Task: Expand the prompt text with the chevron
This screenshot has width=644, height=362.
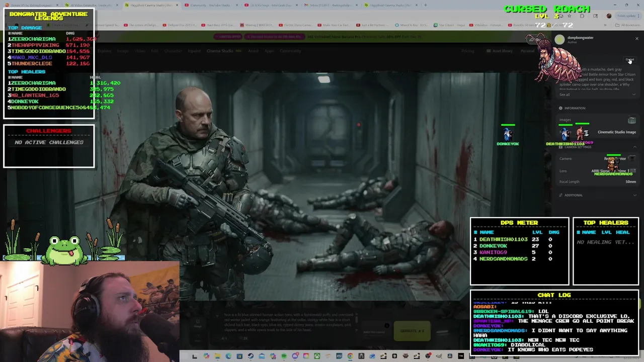Action: (x=634, y=95)
